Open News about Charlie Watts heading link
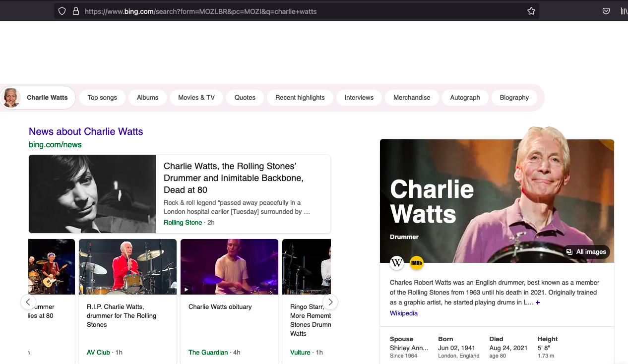 [86, 131]
